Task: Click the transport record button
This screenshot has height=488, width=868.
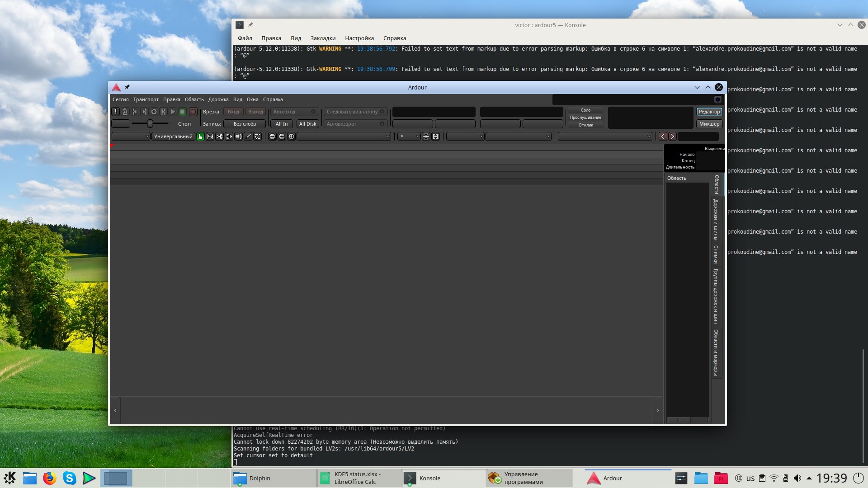Action: pyautogui.click(x=193, y=112)
